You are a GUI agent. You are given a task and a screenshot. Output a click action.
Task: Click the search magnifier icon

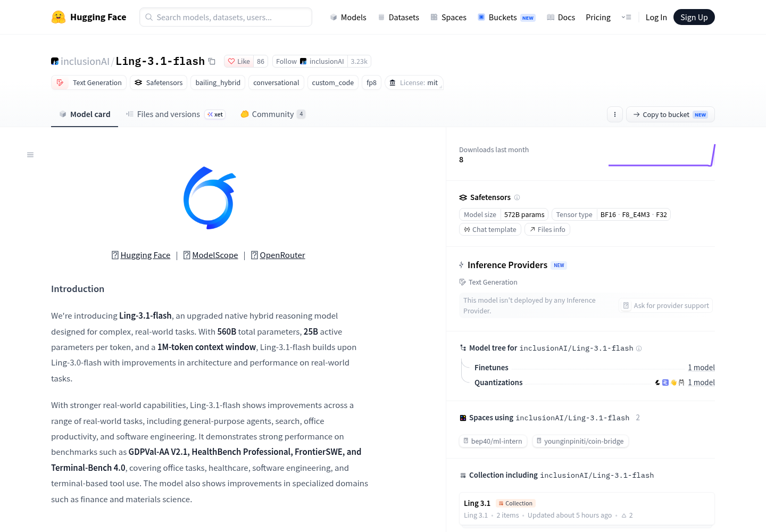(149, 17)
